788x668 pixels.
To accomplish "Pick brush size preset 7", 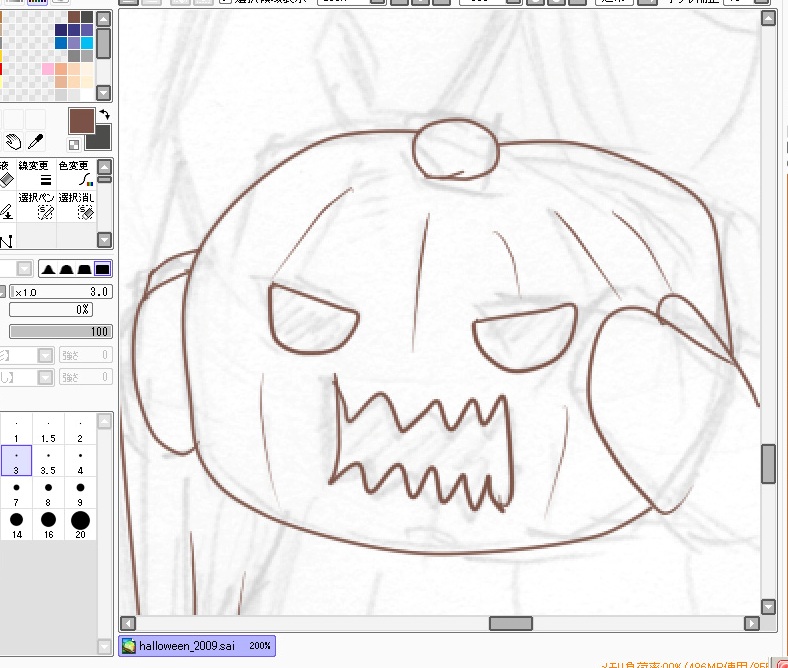I will 17,492.
